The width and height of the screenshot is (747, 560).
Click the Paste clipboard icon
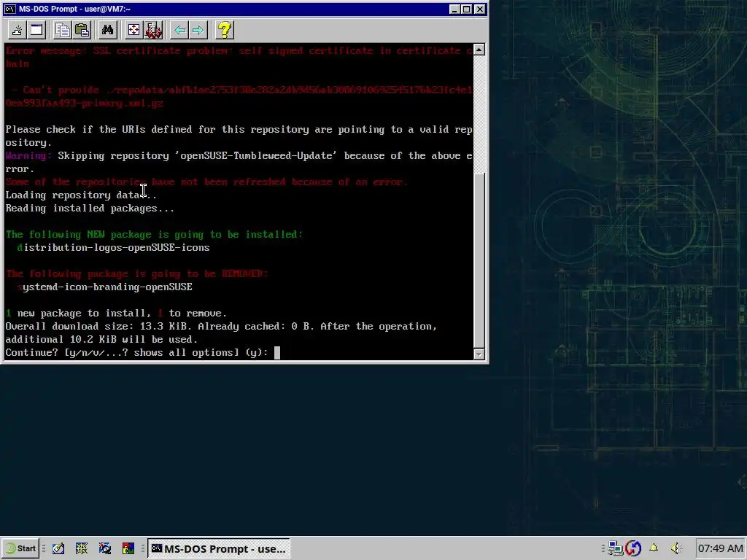point(82,31)
